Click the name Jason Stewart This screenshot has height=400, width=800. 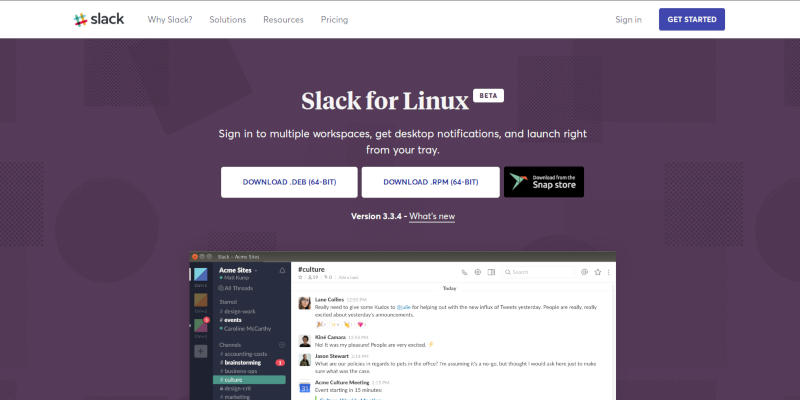(332, 356)
